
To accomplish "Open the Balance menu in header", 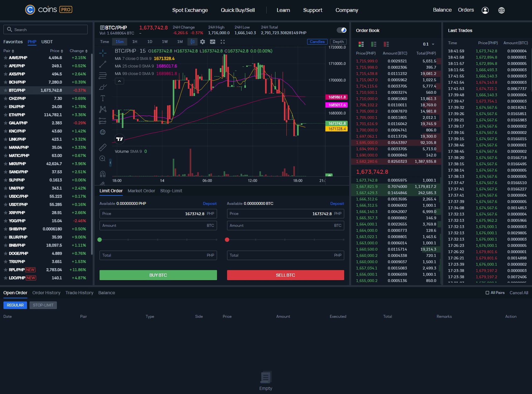I will pyautogui.click(x=442, y=10).
